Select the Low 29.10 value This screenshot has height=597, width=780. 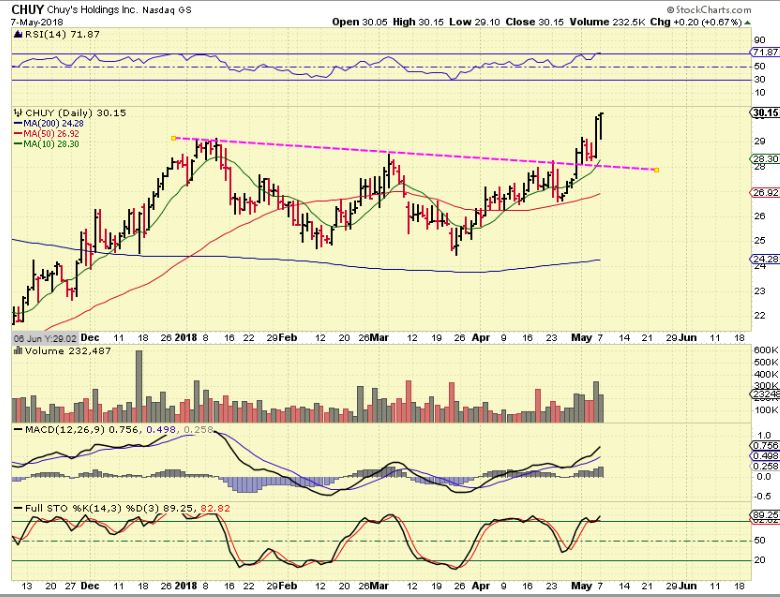(x=475, y=22)
